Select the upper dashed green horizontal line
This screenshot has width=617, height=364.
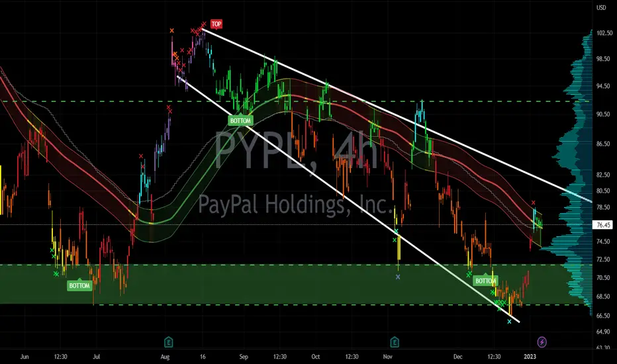[x=295, y=101]
